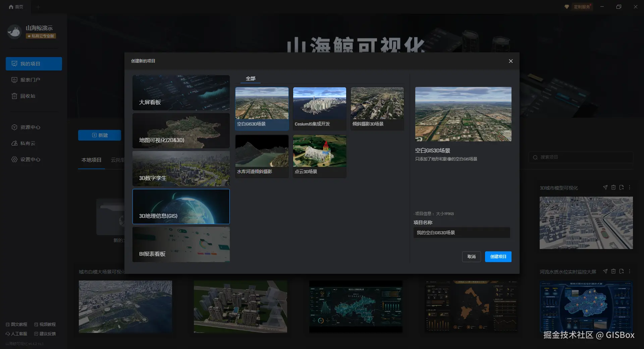Delete icon for 3D城市模型可视化 project
Viewport: 644px width, 349px height.
(613, 188)
